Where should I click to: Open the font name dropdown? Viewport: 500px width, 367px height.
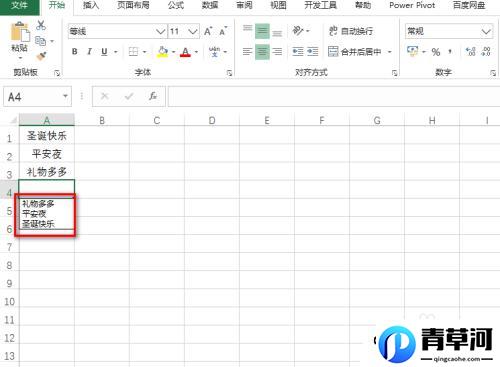(161, 32)
